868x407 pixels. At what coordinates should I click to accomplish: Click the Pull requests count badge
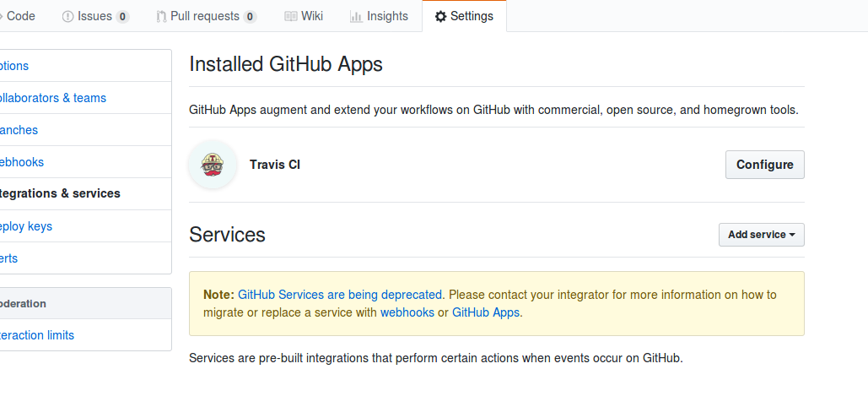tap(250, 17)
